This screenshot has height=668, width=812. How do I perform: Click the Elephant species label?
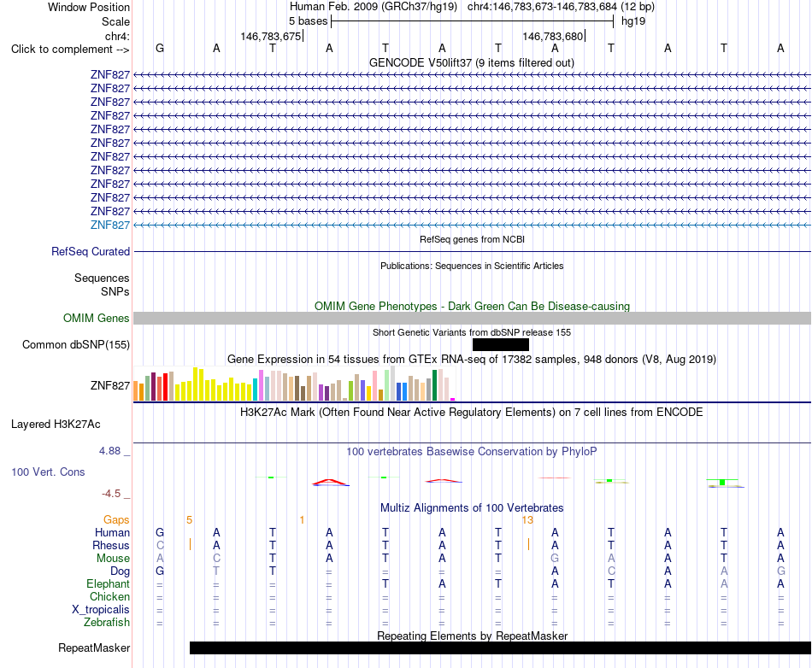click(108, 583)
